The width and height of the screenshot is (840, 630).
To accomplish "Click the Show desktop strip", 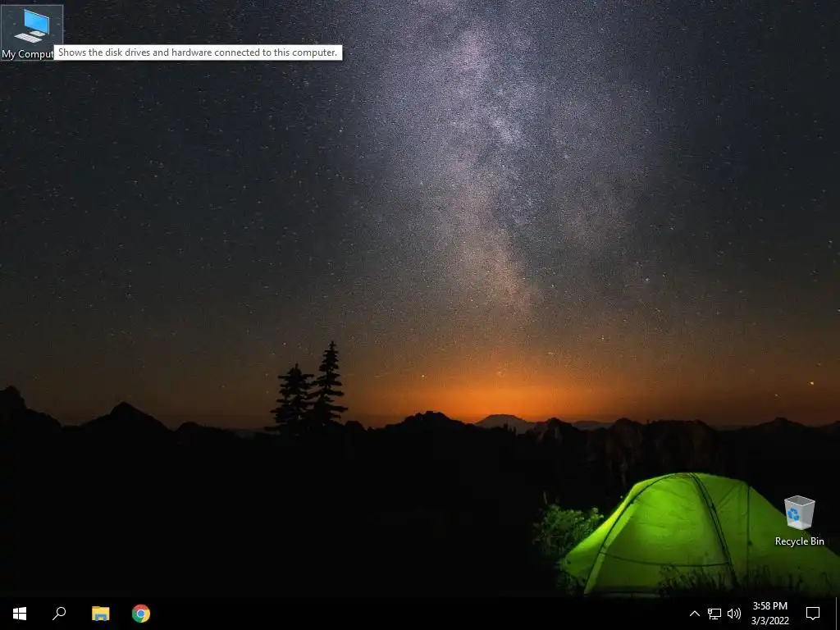I will click(x=838, y=614).
